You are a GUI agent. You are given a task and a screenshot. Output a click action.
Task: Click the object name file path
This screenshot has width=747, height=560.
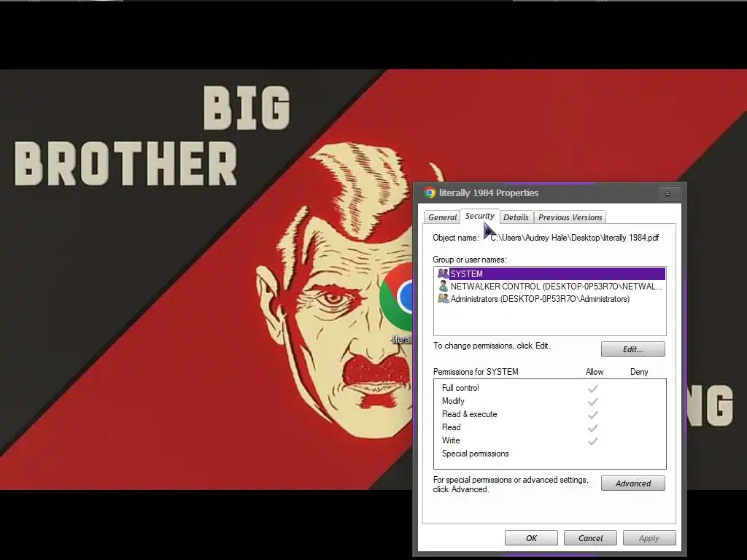[575, 238]
